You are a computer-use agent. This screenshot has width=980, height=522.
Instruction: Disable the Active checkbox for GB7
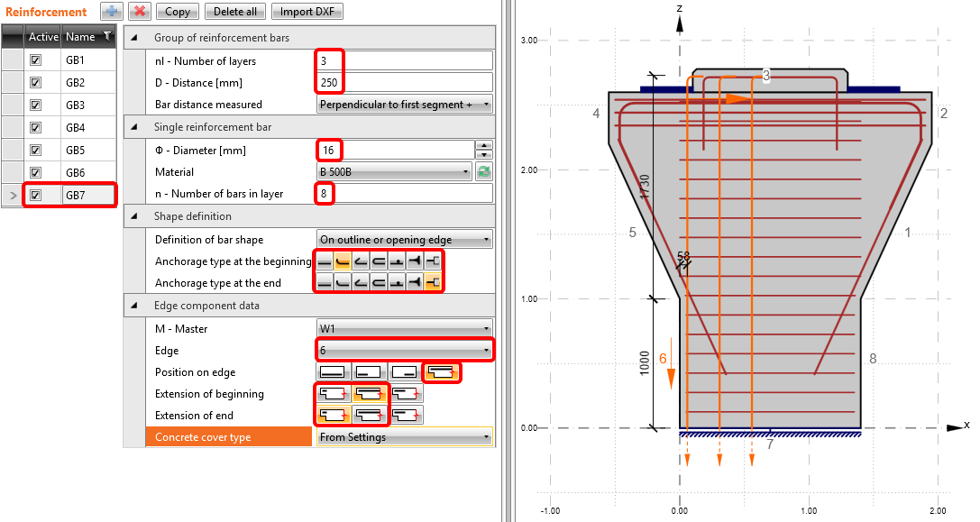[36, 195]
